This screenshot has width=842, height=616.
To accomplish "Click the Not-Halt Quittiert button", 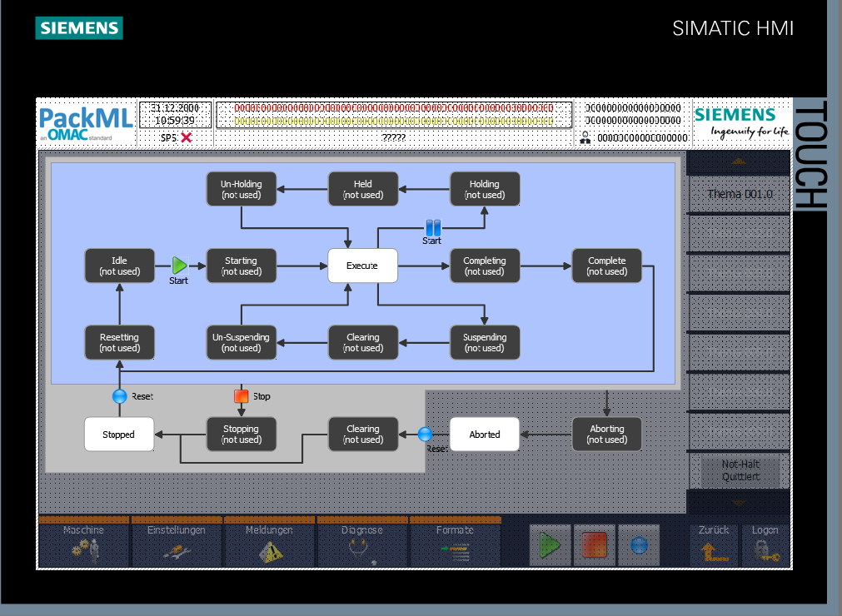I will point(740,472).
